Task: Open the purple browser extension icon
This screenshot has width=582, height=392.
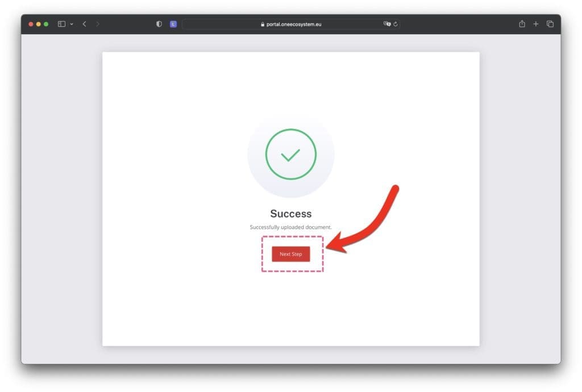Action: [x=173, y=24]
